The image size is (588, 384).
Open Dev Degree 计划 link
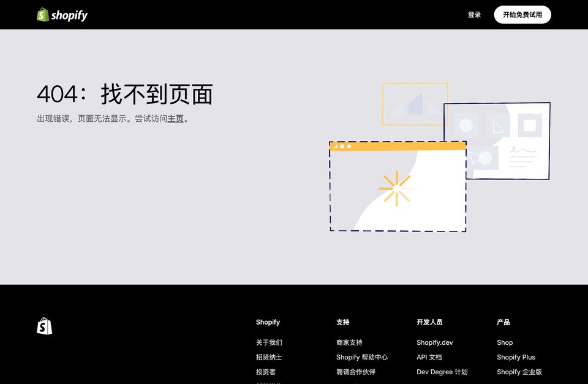[442, 372]
